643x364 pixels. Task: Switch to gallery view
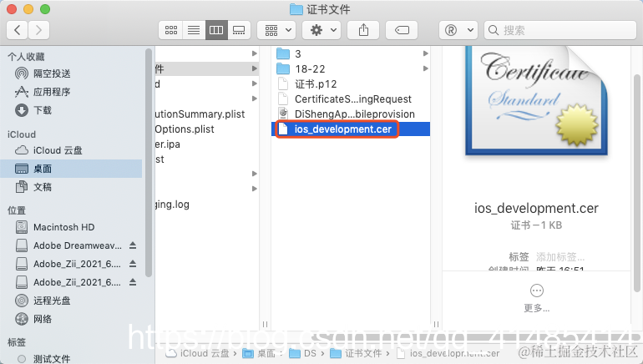click(x=239, y=30)
